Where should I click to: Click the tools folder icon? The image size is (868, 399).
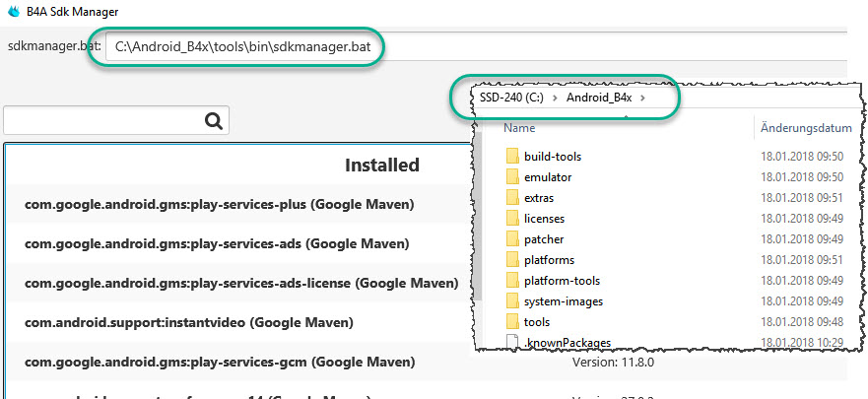click(x=512, y=321)
